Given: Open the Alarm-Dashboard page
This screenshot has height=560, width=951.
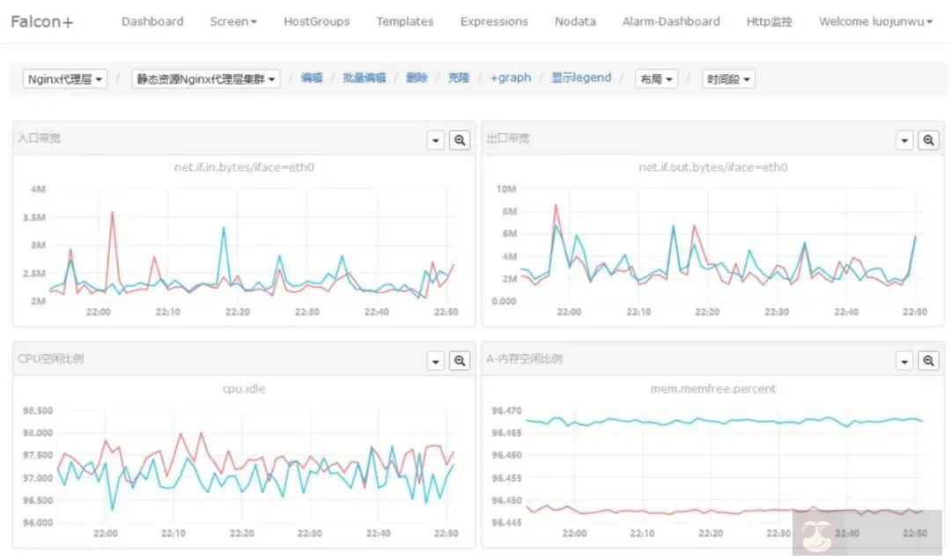Looking at the screenshot, I should pyautogui.click(x=670, y=21).
